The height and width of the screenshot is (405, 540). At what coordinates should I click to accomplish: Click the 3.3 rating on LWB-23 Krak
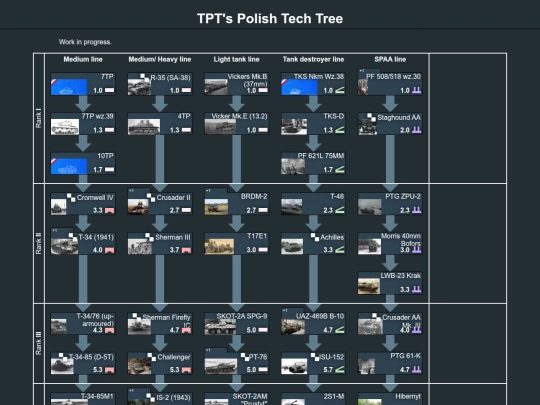tap(405, 290)
